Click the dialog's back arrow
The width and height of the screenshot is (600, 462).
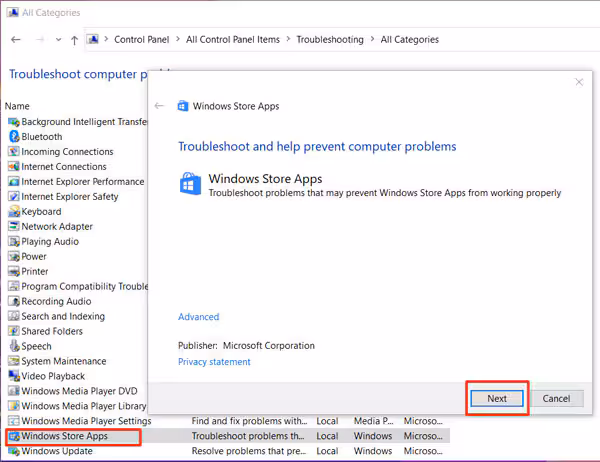(x=159, y=106)
